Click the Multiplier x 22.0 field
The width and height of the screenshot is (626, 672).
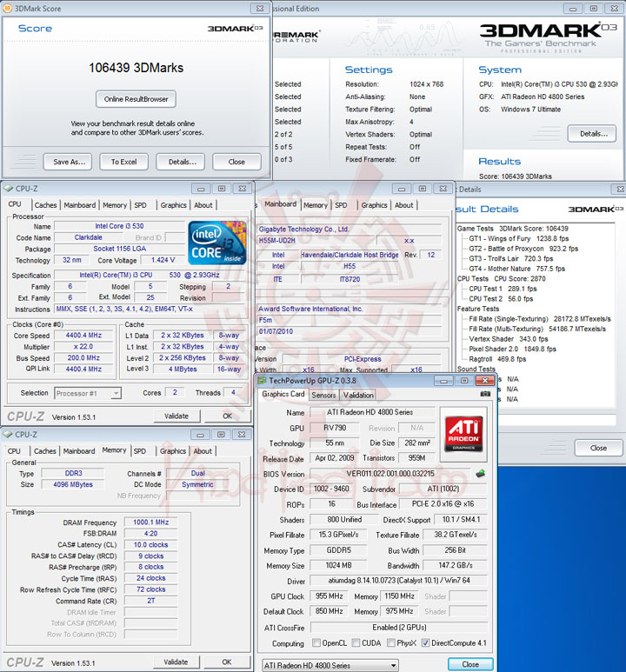point(83,346)
